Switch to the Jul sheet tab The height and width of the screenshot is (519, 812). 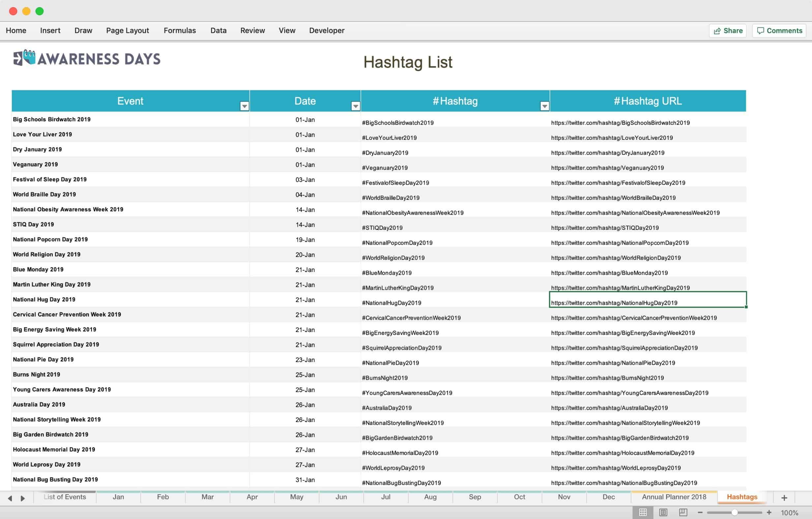386,497
